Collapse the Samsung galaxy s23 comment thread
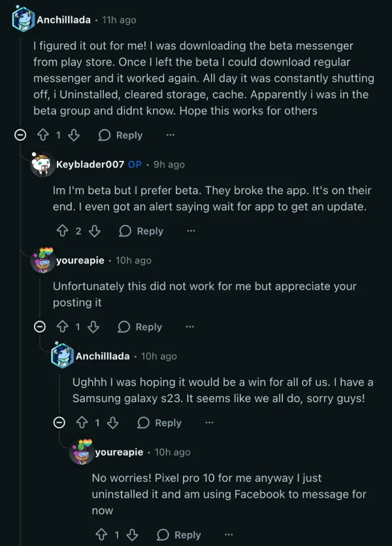Viewport: 392px width, 546px height. click(x=59, y=422)
